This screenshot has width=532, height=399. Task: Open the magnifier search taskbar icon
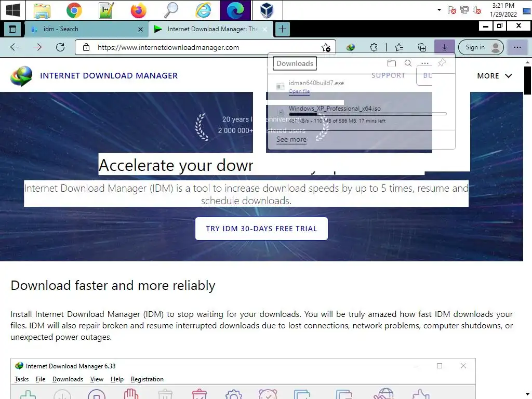(x=170, y=10)
